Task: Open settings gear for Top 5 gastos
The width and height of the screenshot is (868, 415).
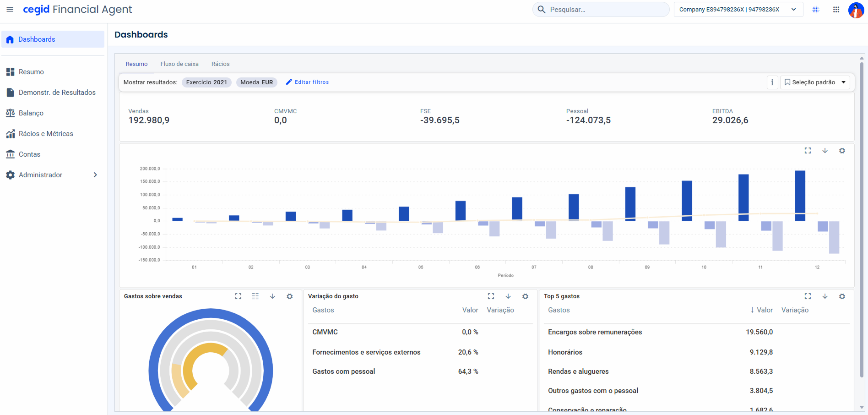Action: pyautogui.click(x=842, y=296)
